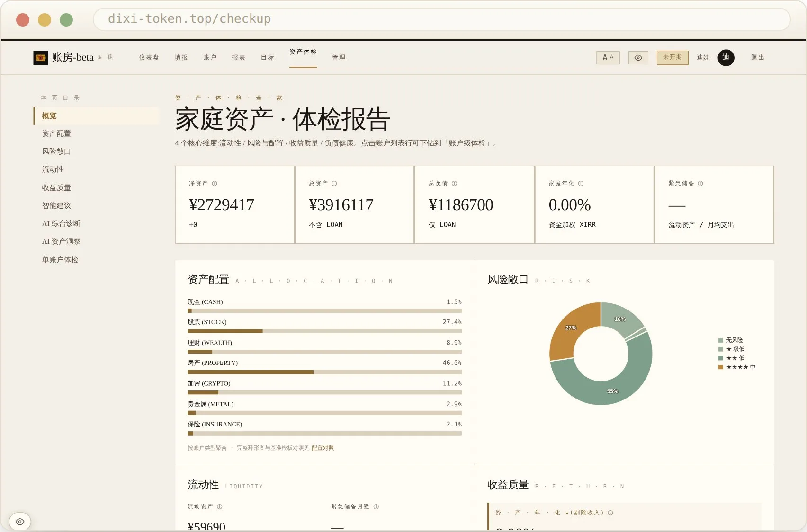Jump to AI 资产洞察 in sidebar

click(x=61, y=242)
